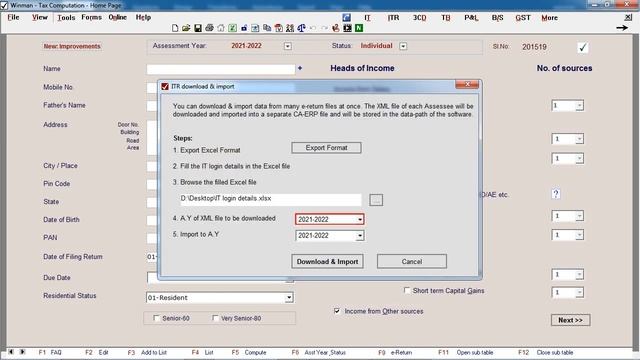640x360 pixels.
Task: Switch to the ITR tab
Action: (393, 18)
